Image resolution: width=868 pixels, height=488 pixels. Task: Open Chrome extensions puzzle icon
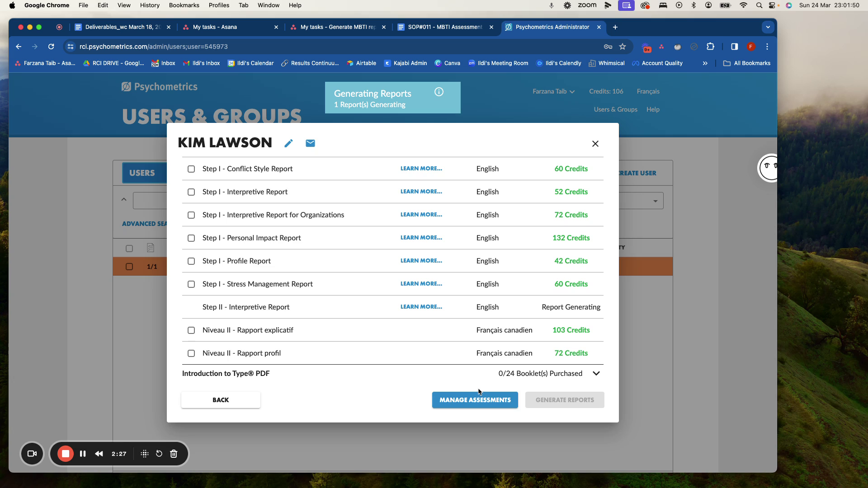(x=710, y=47)
